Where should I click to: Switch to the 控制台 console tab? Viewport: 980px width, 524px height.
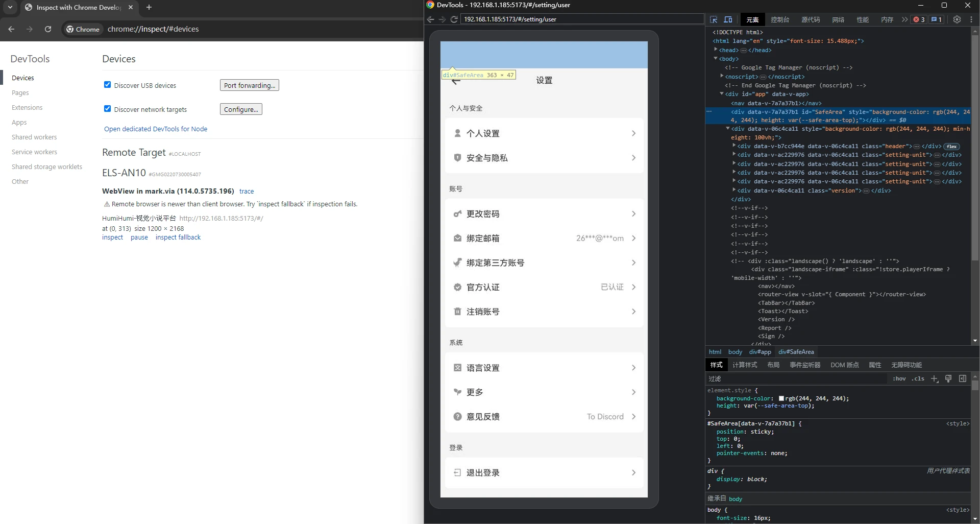pos(779,19)
